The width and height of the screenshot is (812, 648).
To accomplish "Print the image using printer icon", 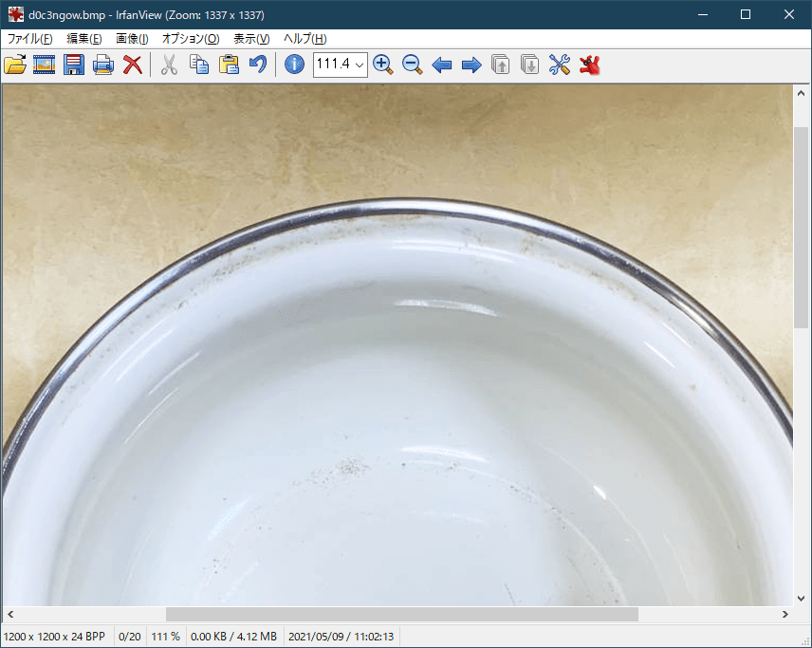I will pyautogui.click(x=103, y=65).
